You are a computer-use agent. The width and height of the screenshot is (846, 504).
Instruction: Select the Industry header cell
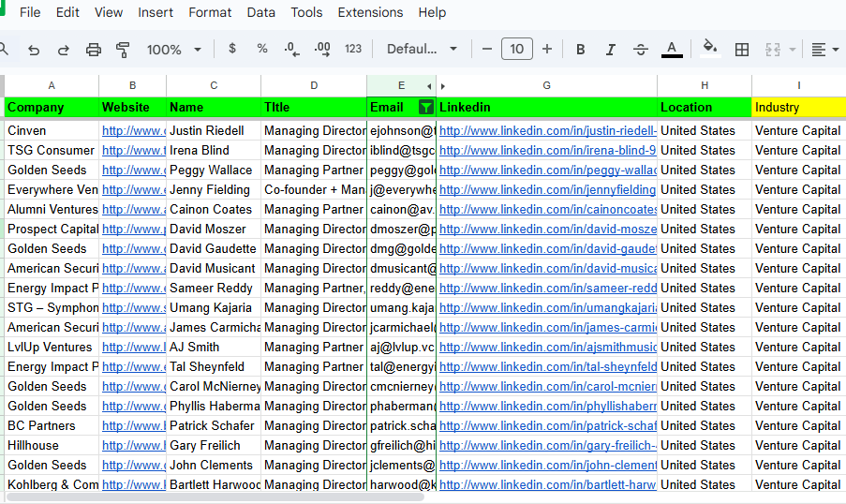tap(798, 108)
